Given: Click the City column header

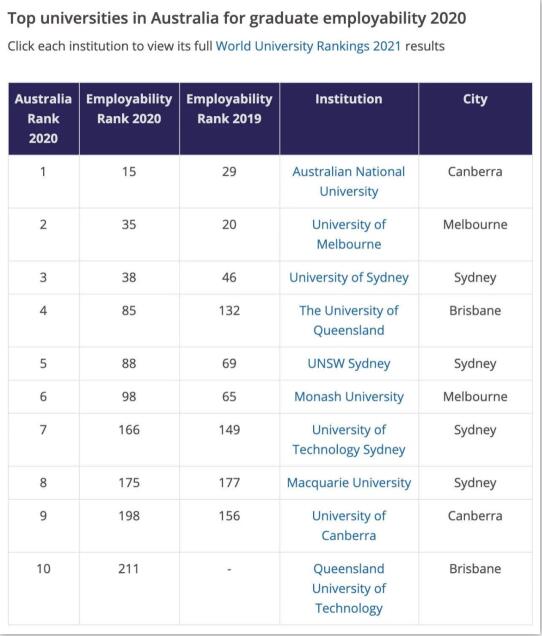Looking at the screenshot, I should [475, 118].
